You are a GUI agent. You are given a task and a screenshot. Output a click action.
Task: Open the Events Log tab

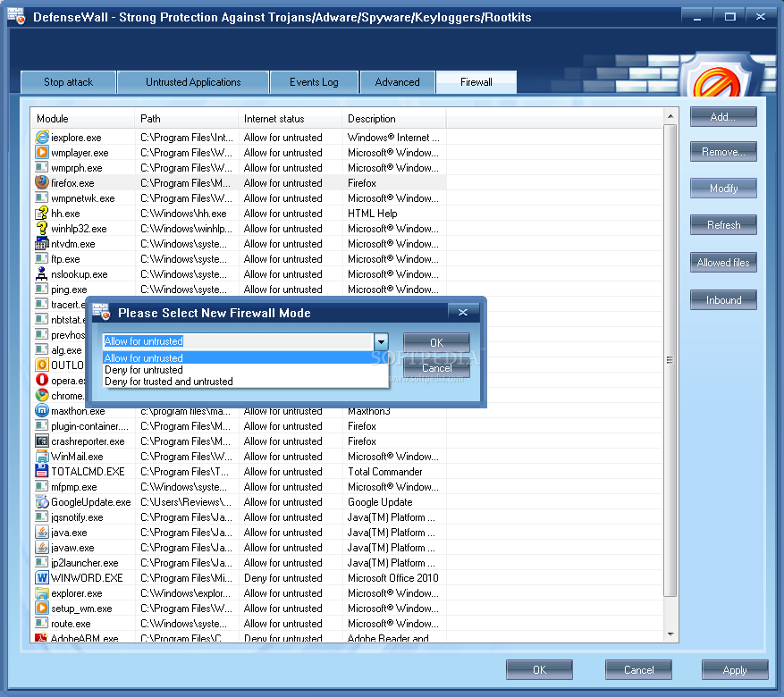[314, 82]
